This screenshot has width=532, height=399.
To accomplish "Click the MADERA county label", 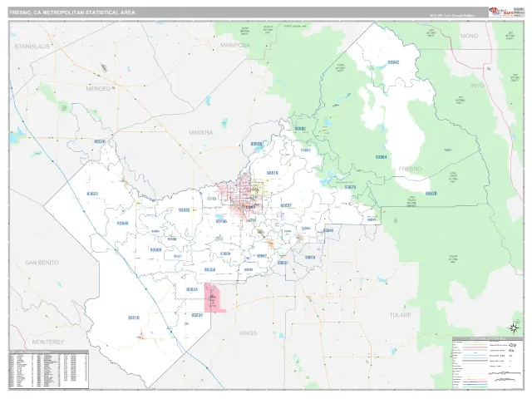I will (x=201, y=133).
